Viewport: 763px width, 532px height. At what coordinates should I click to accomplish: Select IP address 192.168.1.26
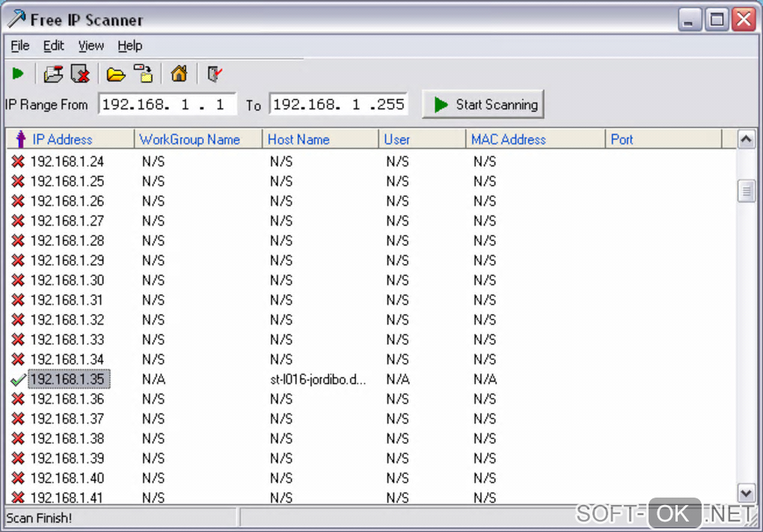pos(67,201)
